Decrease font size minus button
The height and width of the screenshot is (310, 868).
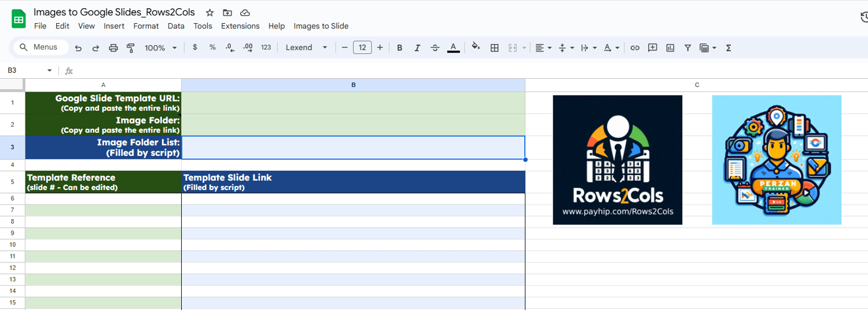click(x=345, y=48)
